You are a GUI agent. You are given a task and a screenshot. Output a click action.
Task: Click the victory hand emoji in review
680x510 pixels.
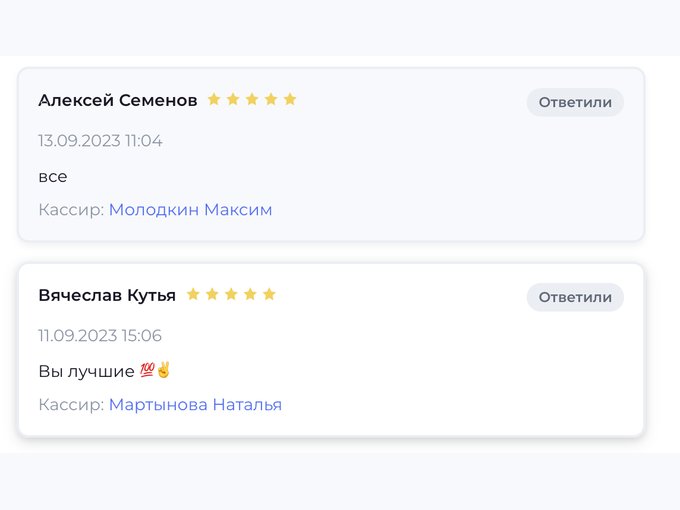click(163, 370)
